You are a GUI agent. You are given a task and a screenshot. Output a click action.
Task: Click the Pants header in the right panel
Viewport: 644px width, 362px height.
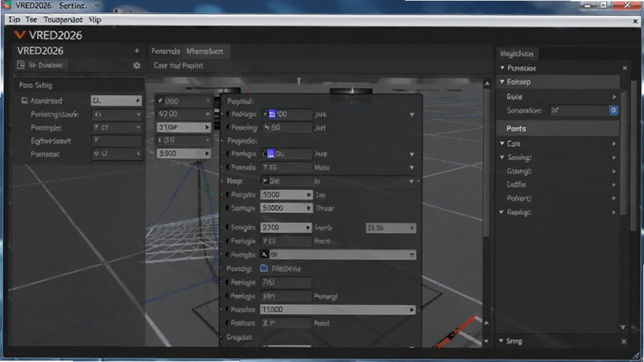click(x=558, y=129)
